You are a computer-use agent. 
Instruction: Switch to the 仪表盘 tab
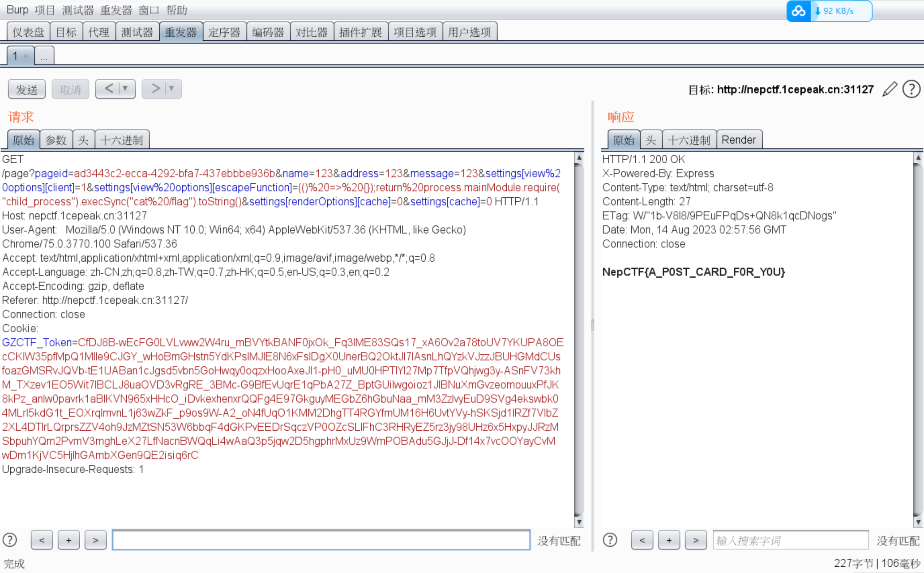point(28,32)
